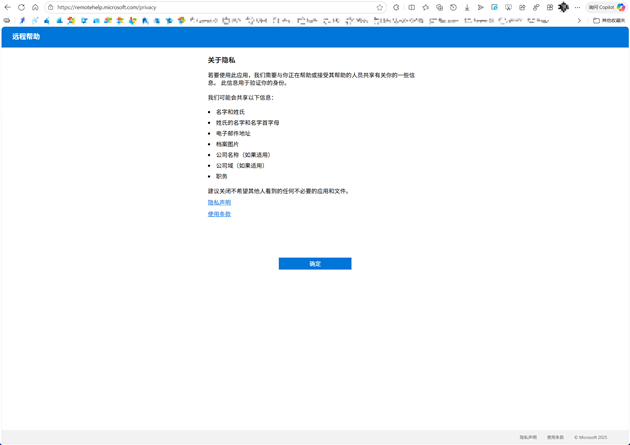Open the browser settings ellipsis menu
Image resolution: width=630 pixels, height=445 pixels.
[x=577, y=7]
